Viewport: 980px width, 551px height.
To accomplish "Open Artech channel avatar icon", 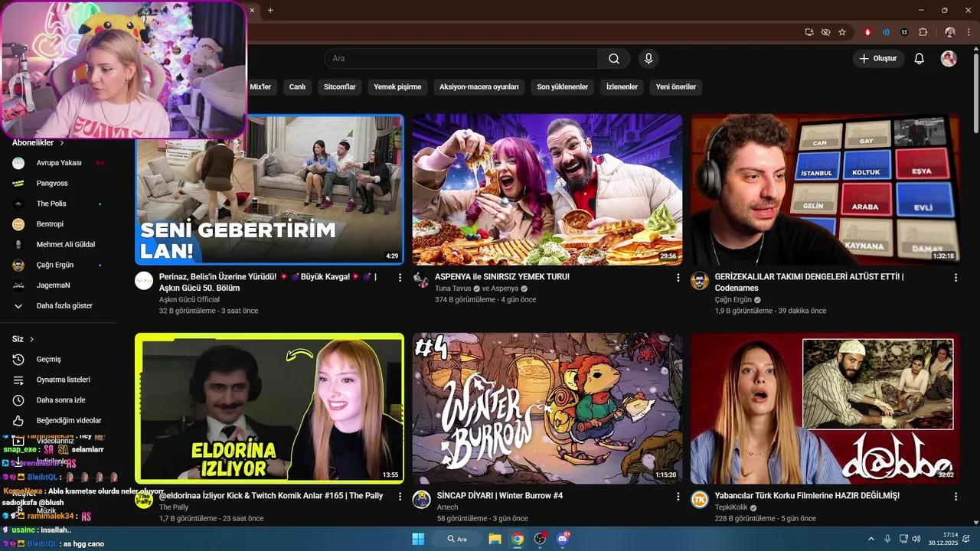I will tap(422, 500).
